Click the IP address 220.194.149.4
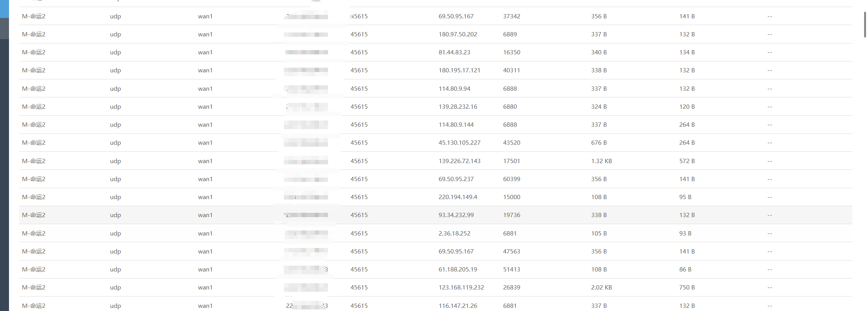 (x=457, y=197)
